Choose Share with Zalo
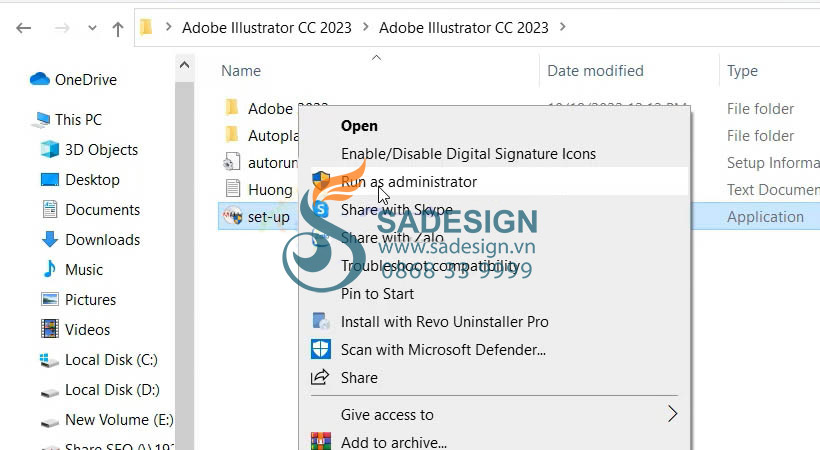820x450 pixels. [392, 238]
